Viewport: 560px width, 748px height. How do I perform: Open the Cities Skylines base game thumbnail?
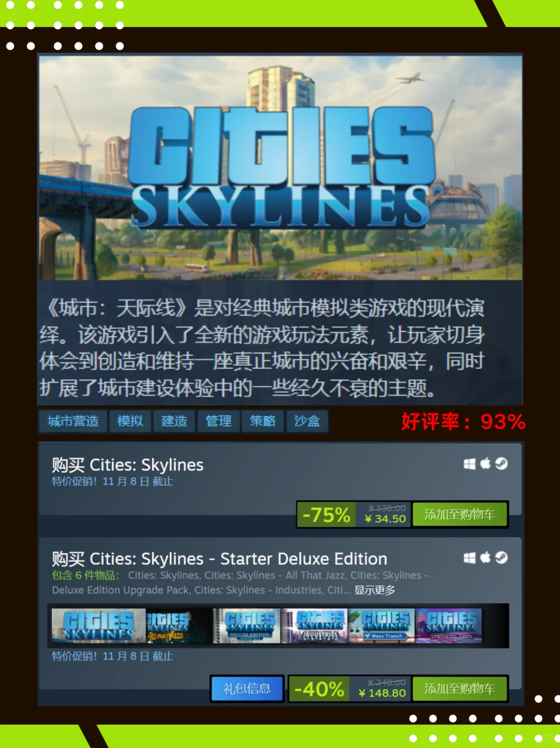(x=99, y=626)
